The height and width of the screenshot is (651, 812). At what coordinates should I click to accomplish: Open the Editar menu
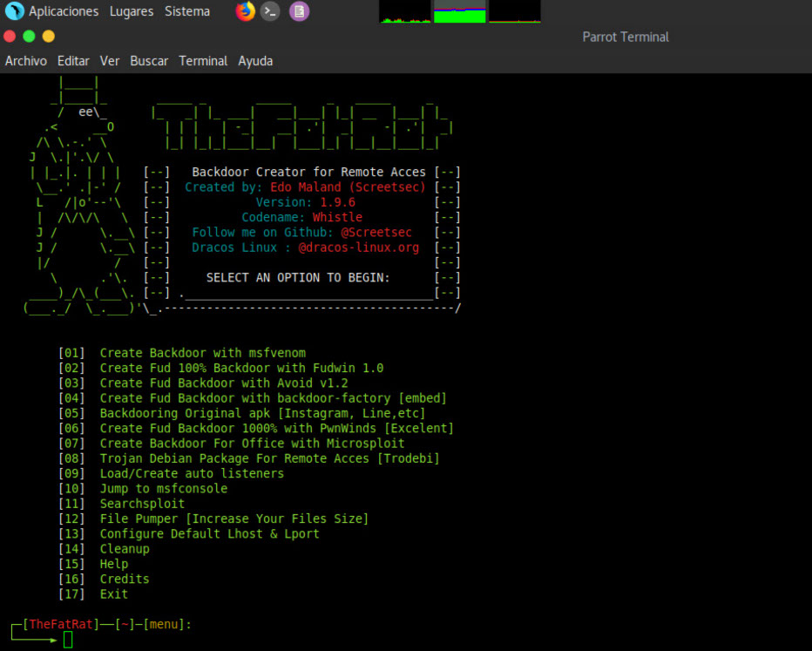pyautogui.click(x=73, y=61)
